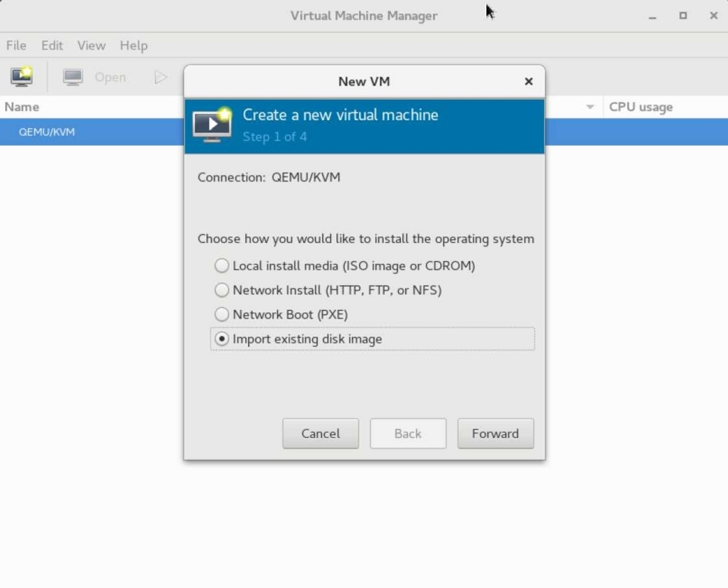
Task: Click the Open label in the toolbar
Action: point(110,77)
